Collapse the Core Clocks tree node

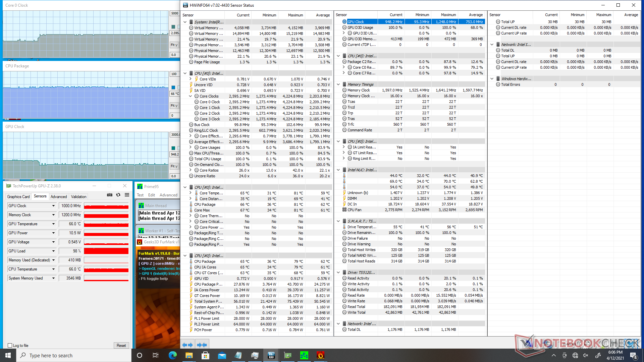[191, 96]
